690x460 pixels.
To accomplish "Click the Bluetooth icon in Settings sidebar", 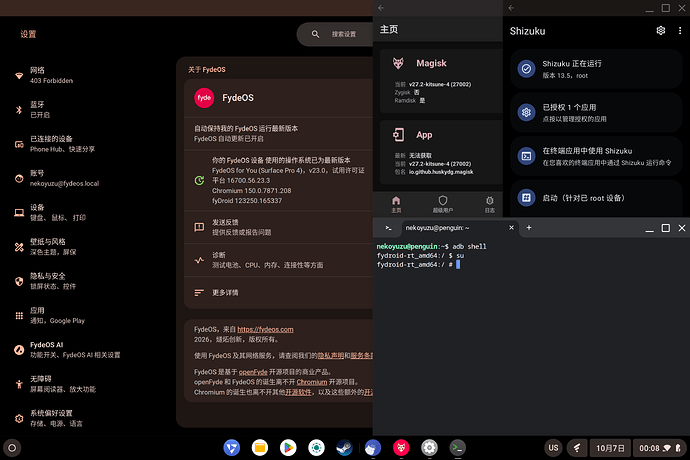I will click(19, 110).
